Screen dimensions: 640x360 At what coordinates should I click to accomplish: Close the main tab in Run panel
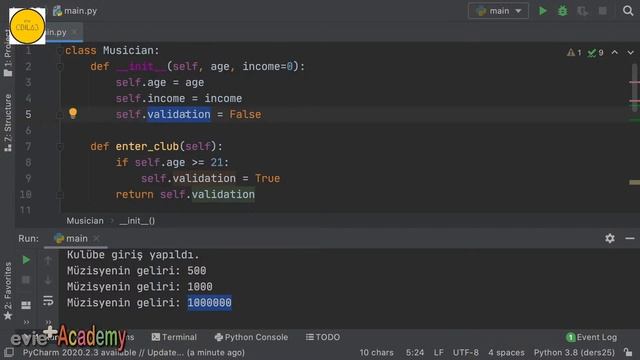(x=96, y=238)
